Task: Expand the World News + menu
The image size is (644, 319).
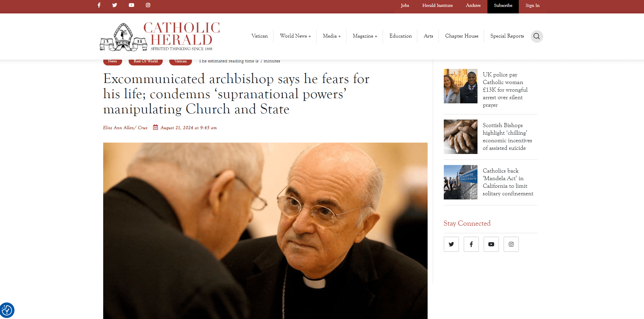Action: 295,36
